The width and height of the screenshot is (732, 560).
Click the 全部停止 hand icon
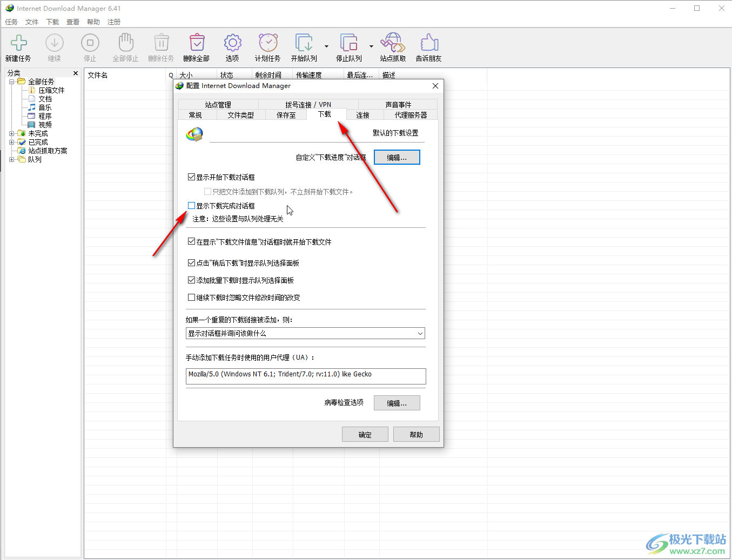click(x=126, y=43)
